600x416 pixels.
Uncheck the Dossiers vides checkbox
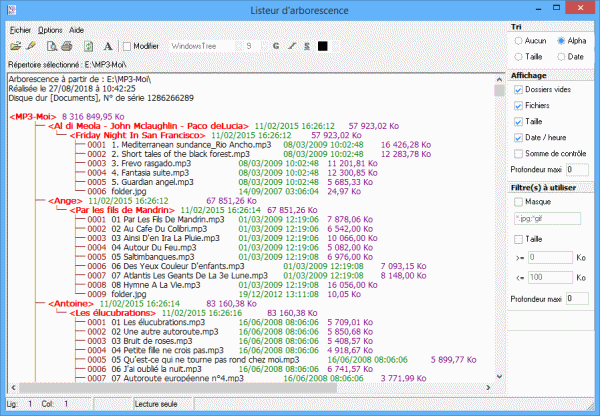[517, 89]
